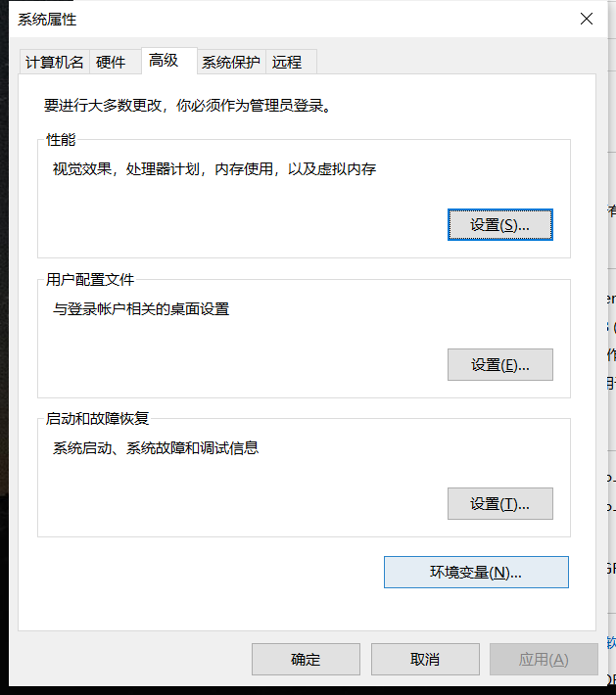Image resolution: width=616 pixels, height=695 pixels.
Task: Confirm with the 确定 button
Action: click(x=306, y=659)
